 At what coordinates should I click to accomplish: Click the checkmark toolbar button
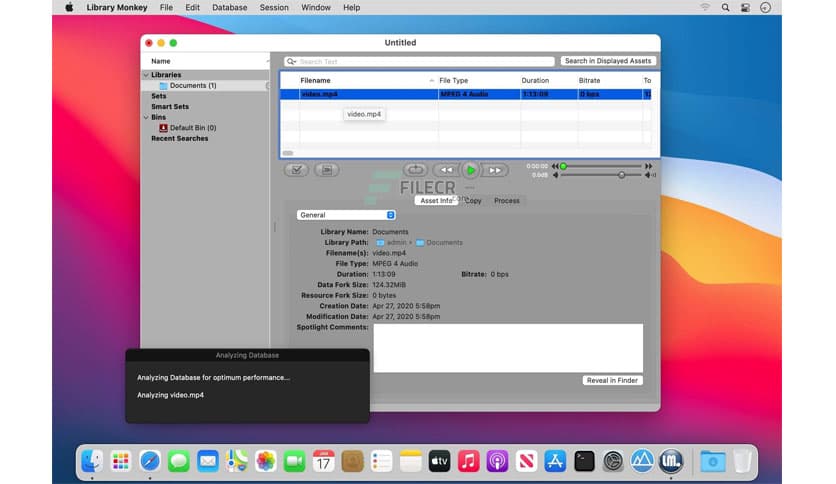click(296, 170)
